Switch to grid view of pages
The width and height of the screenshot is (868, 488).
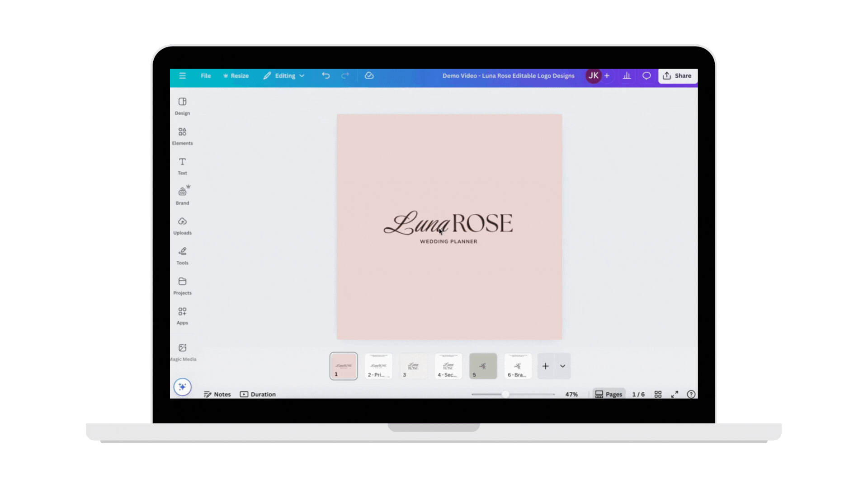click(x=658, y=394)
